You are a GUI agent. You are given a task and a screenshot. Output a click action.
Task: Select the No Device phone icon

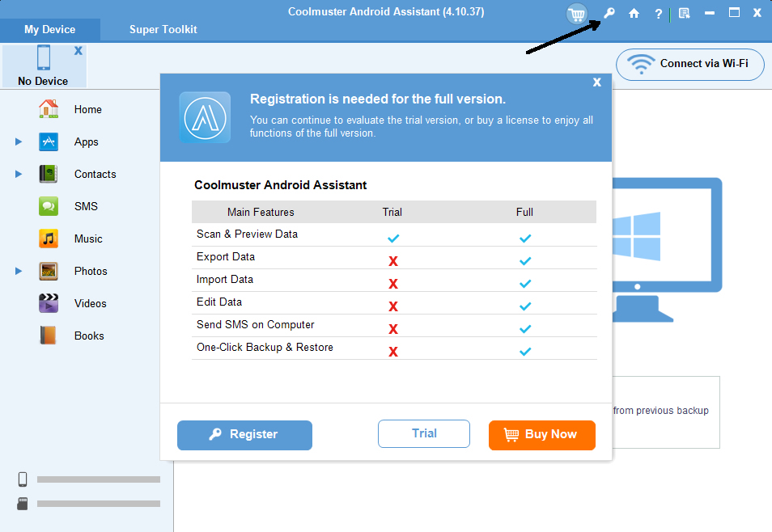pos(44,57)
